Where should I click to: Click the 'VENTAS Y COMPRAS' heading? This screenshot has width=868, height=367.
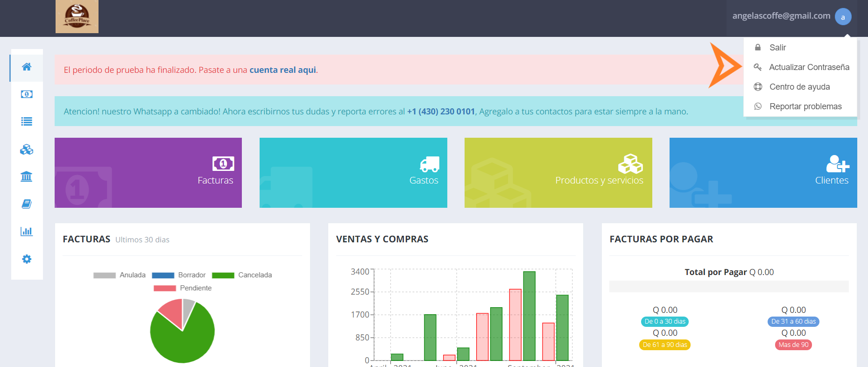pos(382,239)
